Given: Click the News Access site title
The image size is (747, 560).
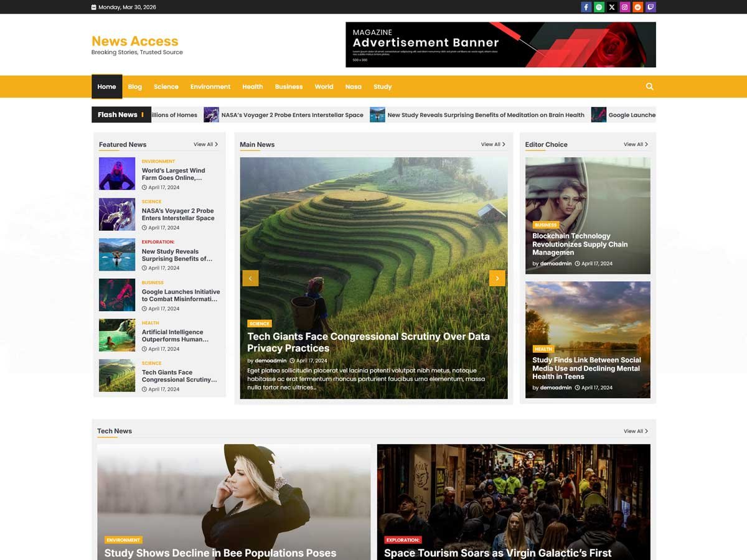Looking at the screenshot, I should (135, 41).
